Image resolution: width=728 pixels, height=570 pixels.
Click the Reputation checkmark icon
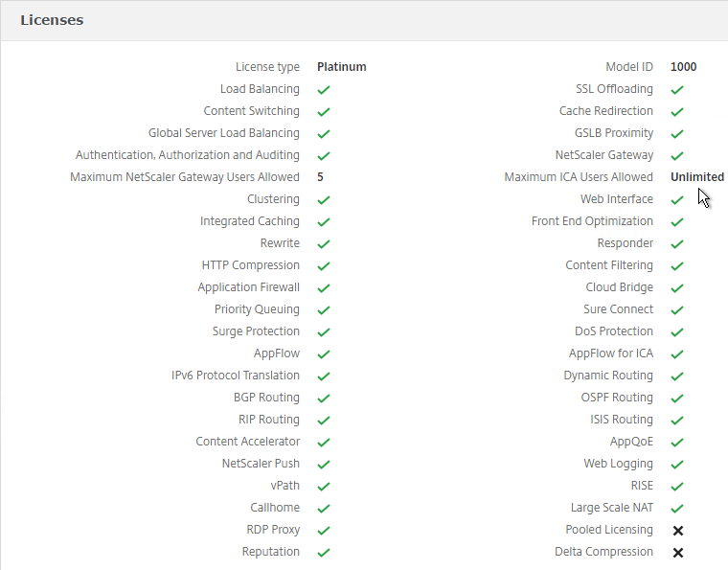pos(324,553)
